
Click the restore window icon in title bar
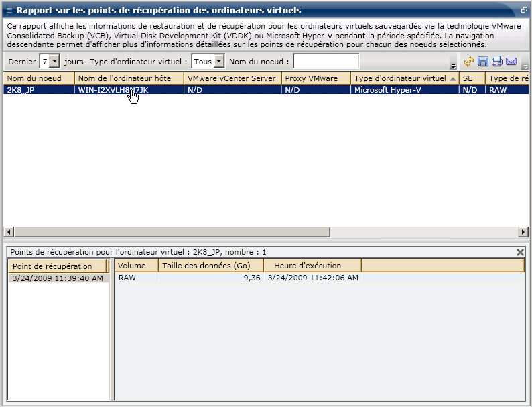(524, 10)
